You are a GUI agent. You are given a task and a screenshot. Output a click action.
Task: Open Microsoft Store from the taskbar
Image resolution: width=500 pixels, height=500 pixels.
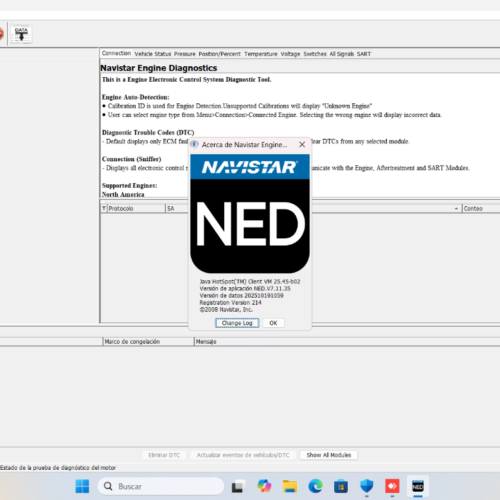click(341, 486)
